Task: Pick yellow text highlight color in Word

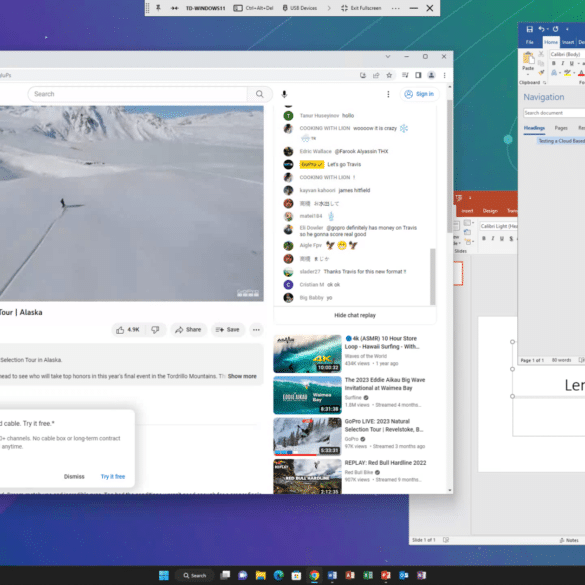Action: (567, 73)
